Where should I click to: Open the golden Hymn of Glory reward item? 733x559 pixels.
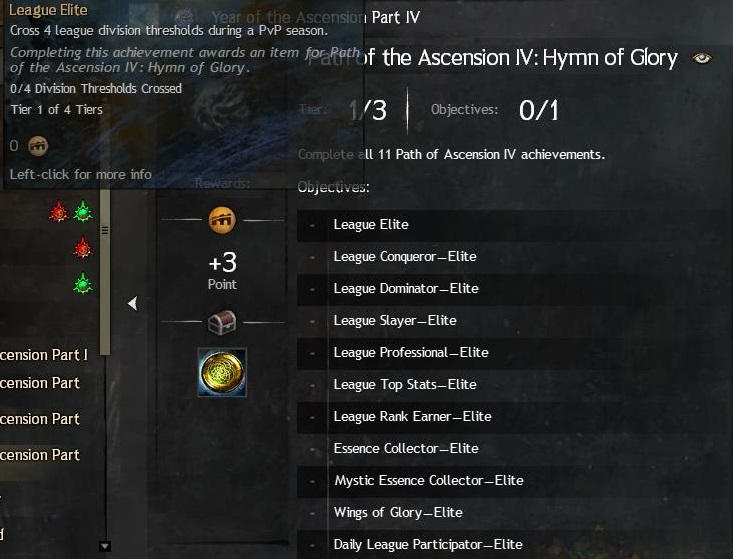222,372
